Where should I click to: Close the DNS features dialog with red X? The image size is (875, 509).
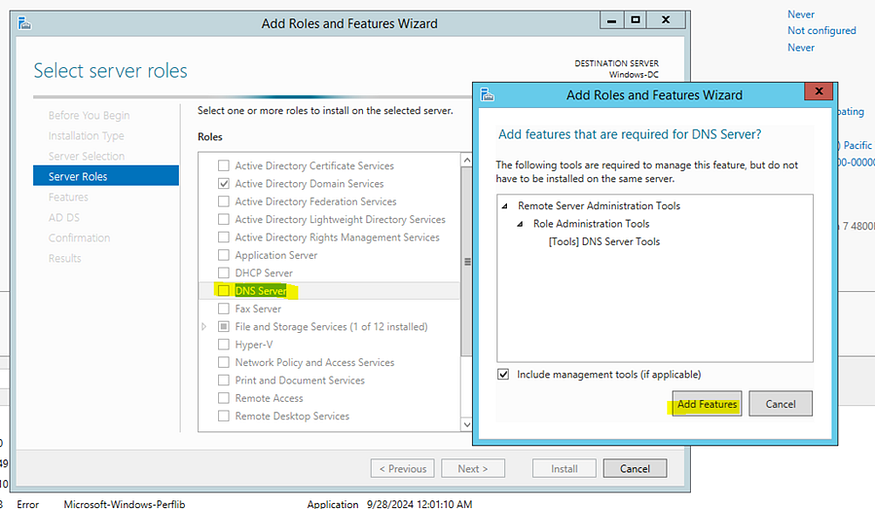819,91
